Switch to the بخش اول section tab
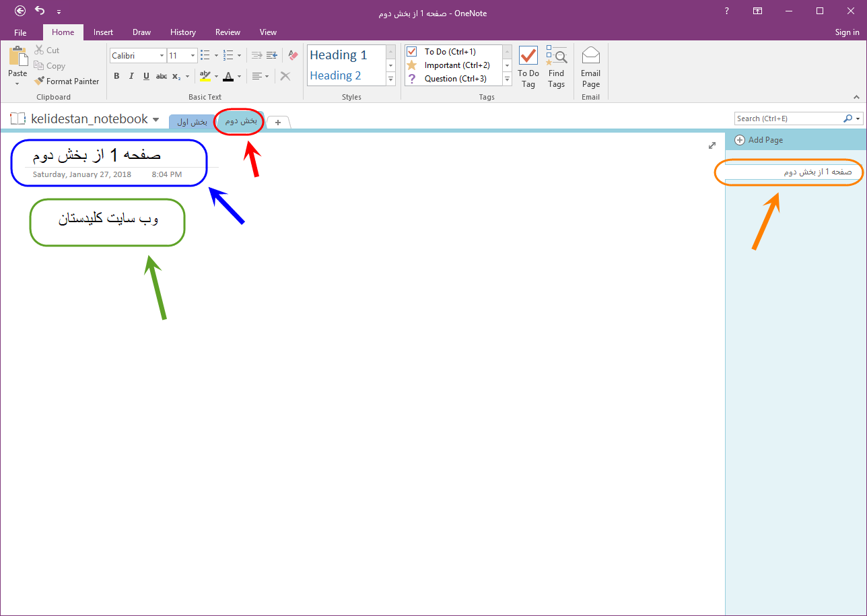867x616 pixels. [192, 122]
